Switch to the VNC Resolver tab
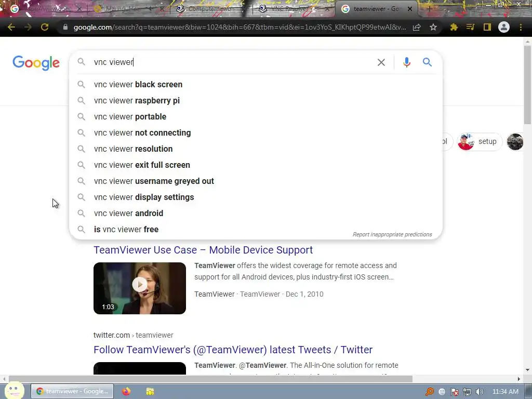Screen dimensions: 532x399 [294, 9]
